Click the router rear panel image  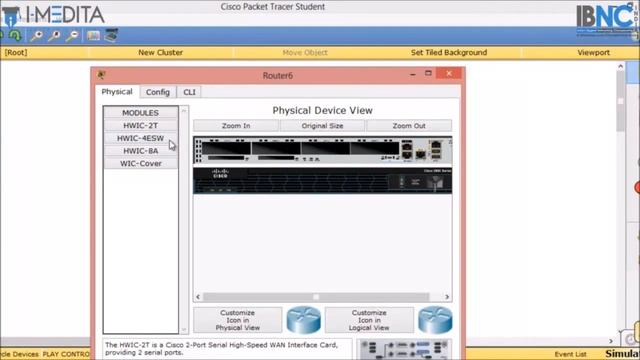point(322,150)
